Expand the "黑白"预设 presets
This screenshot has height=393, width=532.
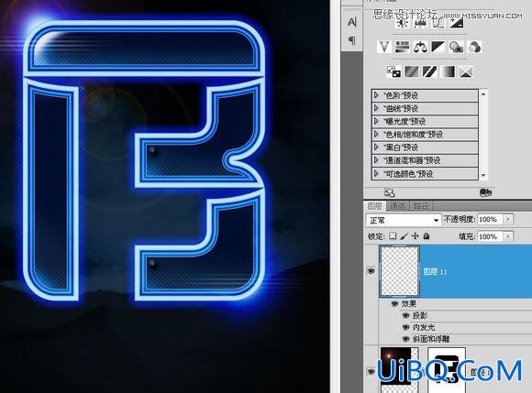[376, 147]
